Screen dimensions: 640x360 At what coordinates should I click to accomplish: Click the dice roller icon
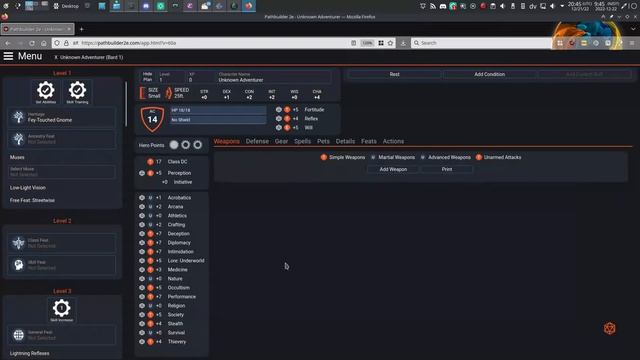click(609, 328)
